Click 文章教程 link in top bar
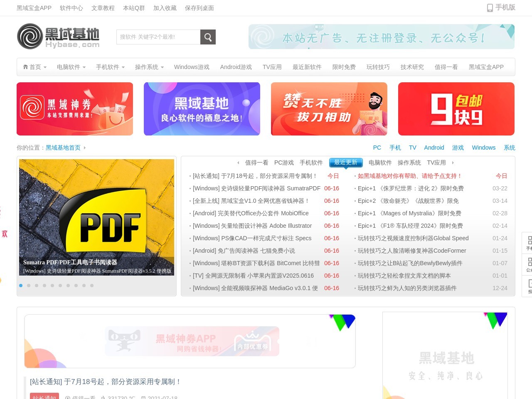The image size is (532, 399). [103, 8]
